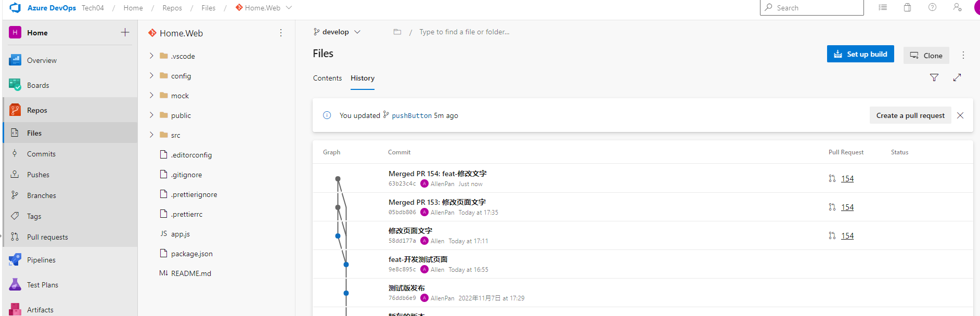Click the Clone button

coord(926,55)
